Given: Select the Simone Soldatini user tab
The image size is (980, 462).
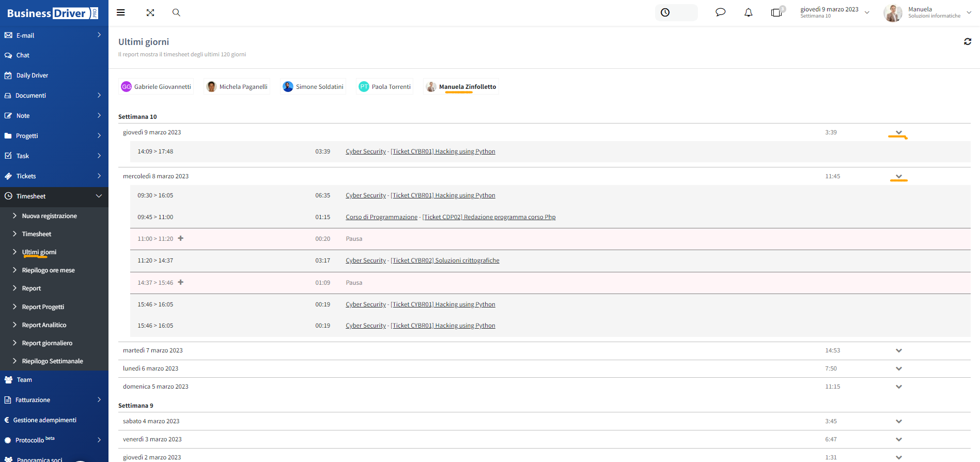Looking at the screenshot, I should click(313, 87).
